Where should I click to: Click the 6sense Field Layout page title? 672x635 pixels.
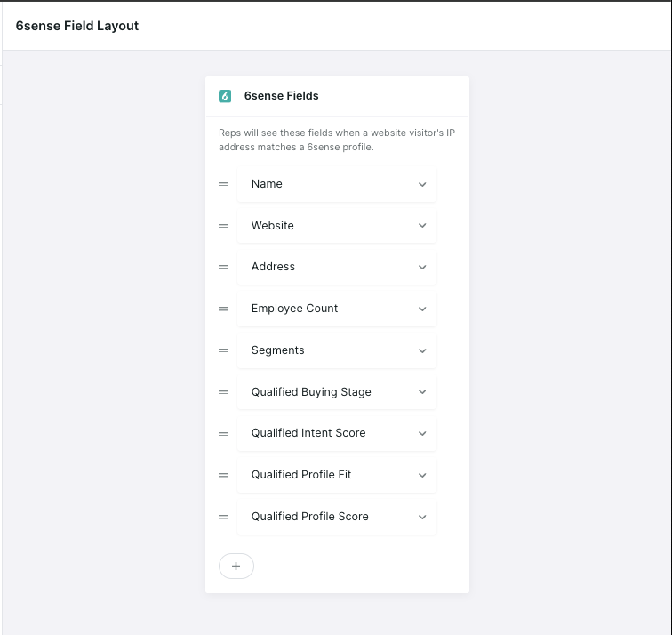point(77,26)
